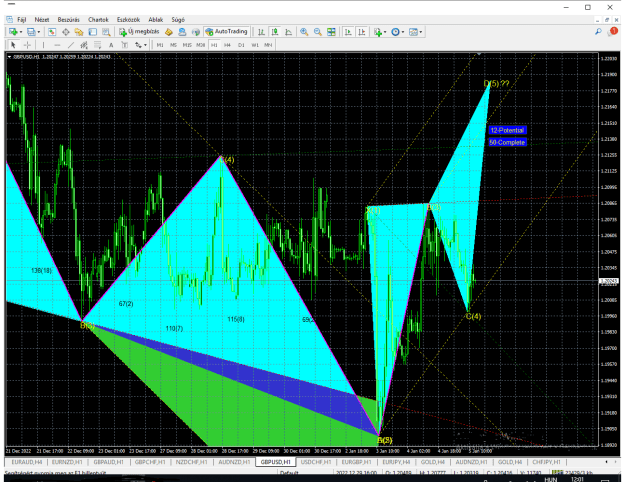The width and height of the screenshot is (625, 482).
Task: Open the Beszúrás menu
Action: 68,19
